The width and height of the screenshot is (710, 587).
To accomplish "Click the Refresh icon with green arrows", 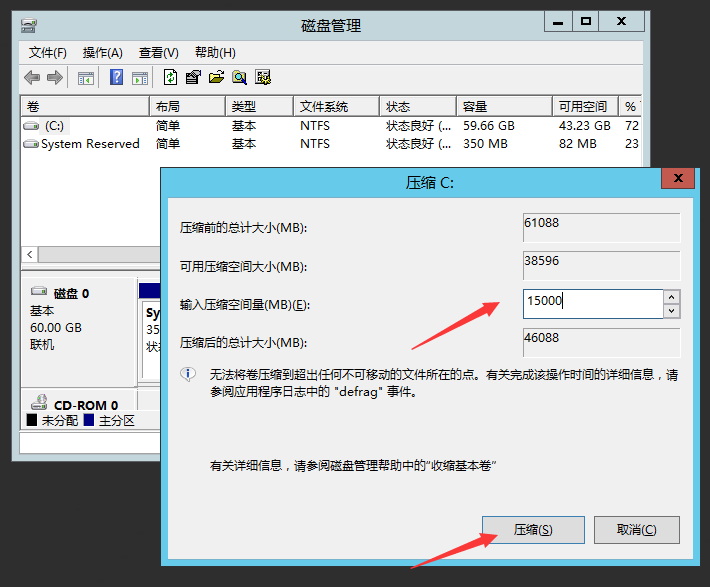I will point(171,78).
